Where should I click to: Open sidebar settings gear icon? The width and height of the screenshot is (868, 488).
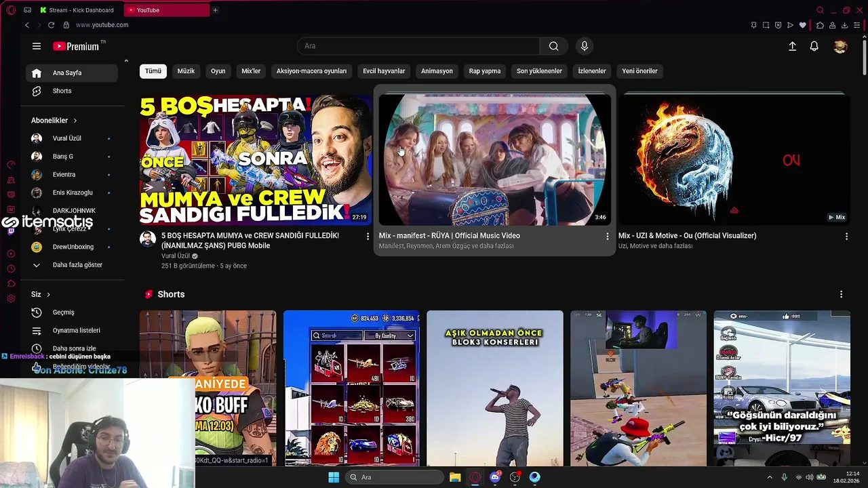pyautogui.click(x=11, y=299)
